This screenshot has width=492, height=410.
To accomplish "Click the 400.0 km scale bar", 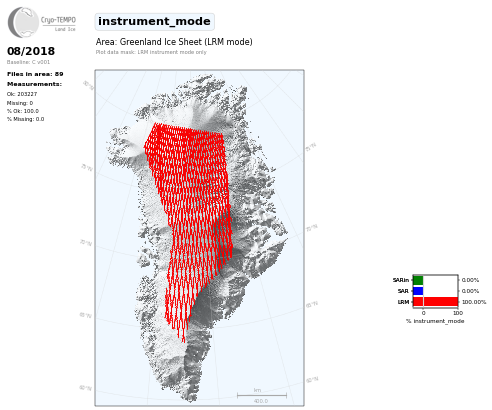I will click(x=262, y=396).
